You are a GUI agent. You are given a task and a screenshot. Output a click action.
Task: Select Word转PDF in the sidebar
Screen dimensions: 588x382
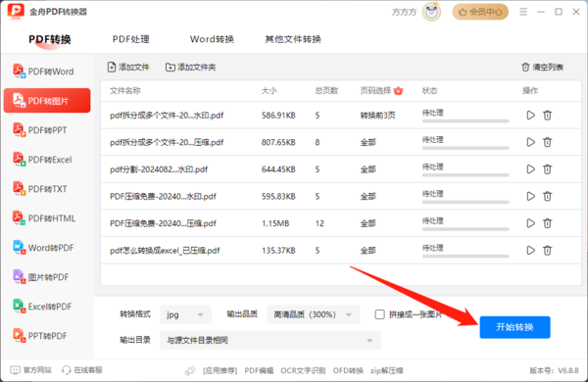point(47,248)
